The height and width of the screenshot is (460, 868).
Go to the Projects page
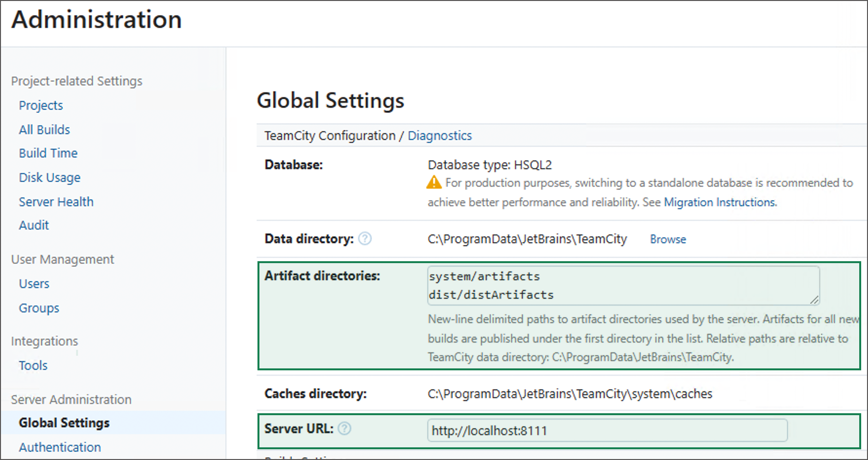40,105
